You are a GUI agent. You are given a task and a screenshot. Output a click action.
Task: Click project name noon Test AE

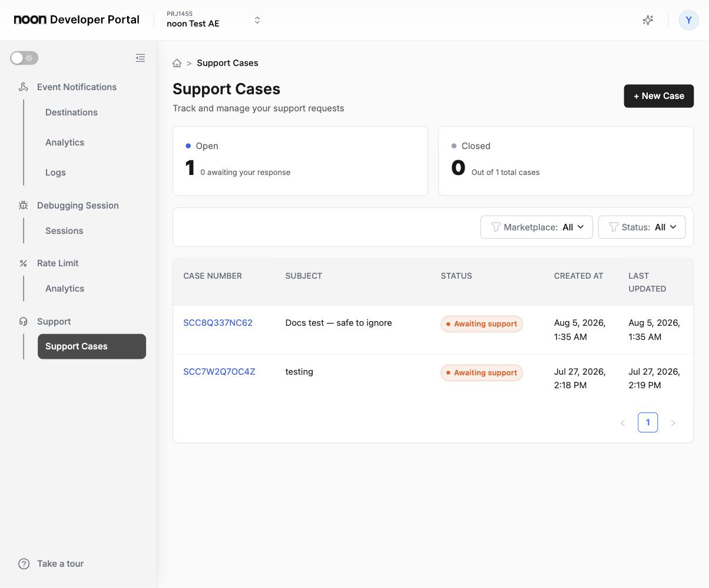coord(193,24)
